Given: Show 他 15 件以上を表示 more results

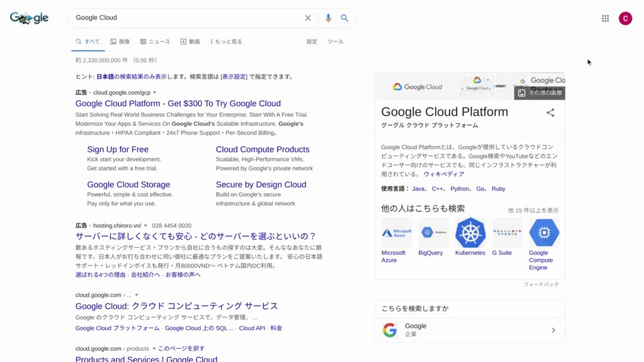Looking at the screenshot, I should tap(533, 210).
